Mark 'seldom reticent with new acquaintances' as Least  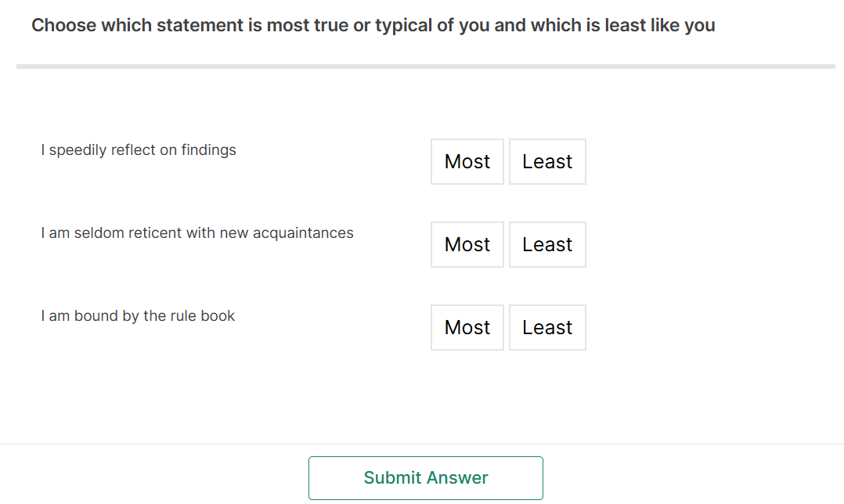(x=547, y=245)
